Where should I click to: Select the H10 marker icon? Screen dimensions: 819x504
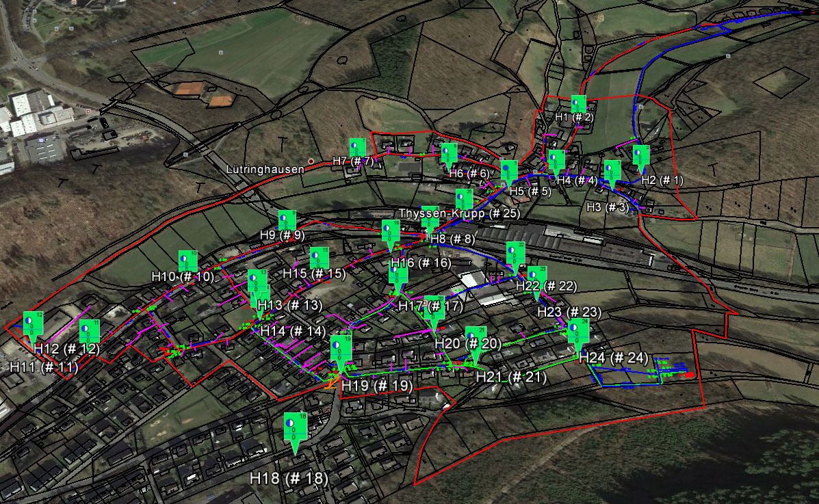point(187,261)
